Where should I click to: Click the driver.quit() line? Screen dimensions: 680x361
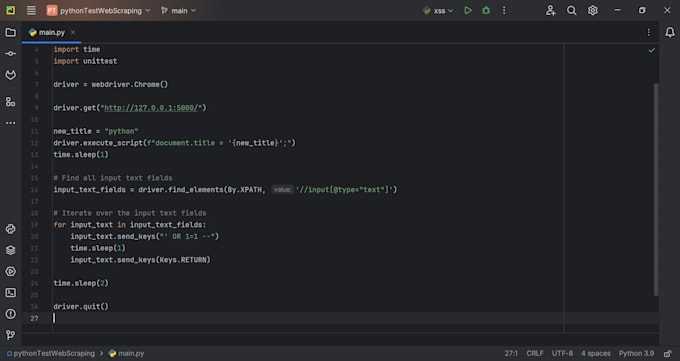click(x=81, y=306)
